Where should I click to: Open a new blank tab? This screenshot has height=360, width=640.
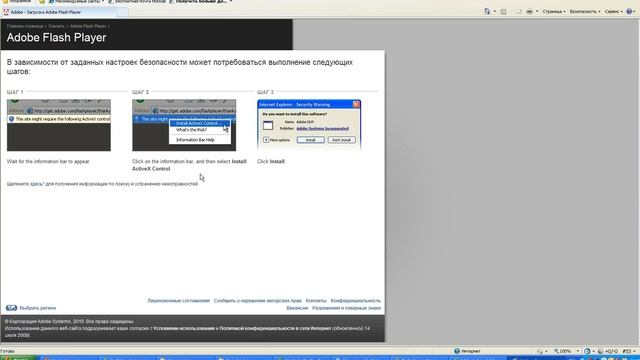(122, 13)
